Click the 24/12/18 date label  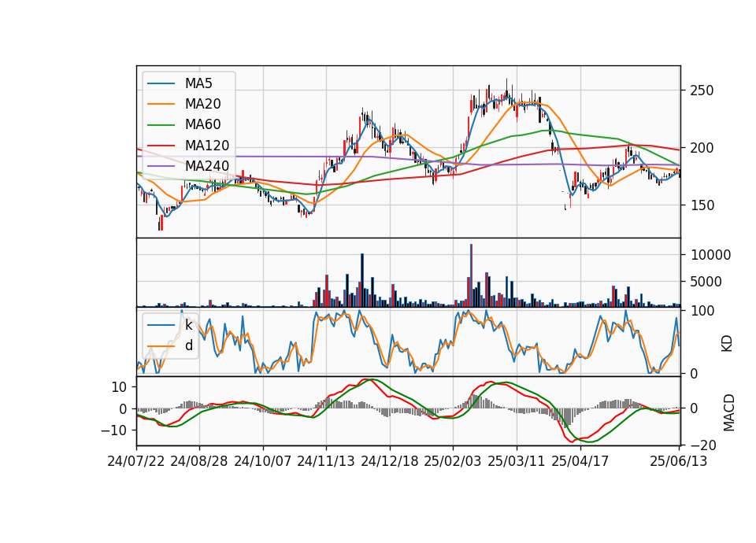click(x=390, y=461)
